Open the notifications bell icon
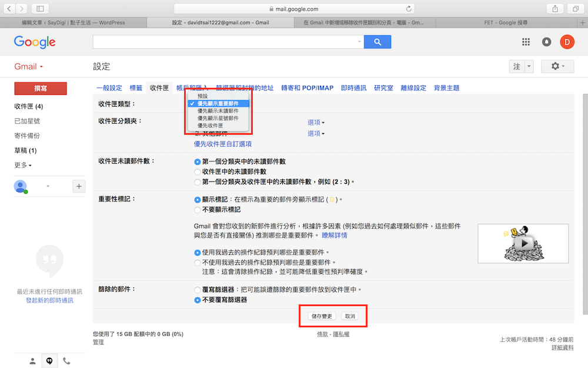The height and width of the screenshot is (368, 588). pyautogui.click(x=547, y=42)
